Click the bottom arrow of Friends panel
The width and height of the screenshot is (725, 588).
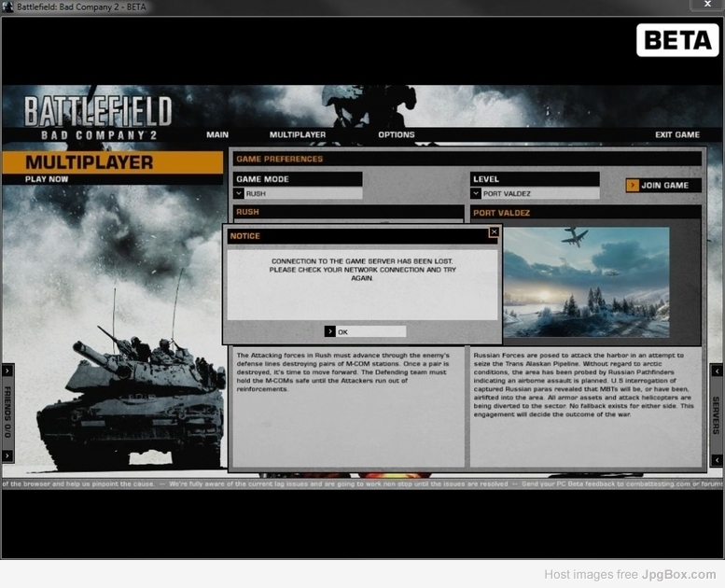coord(7,455)
